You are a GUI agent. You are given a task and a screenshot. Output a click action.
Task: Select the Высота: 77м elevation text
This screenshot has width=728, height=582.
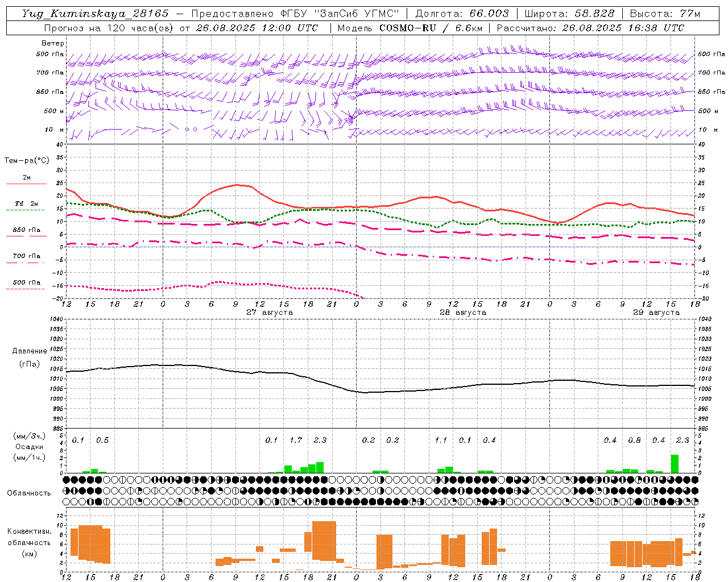[665, 14]
